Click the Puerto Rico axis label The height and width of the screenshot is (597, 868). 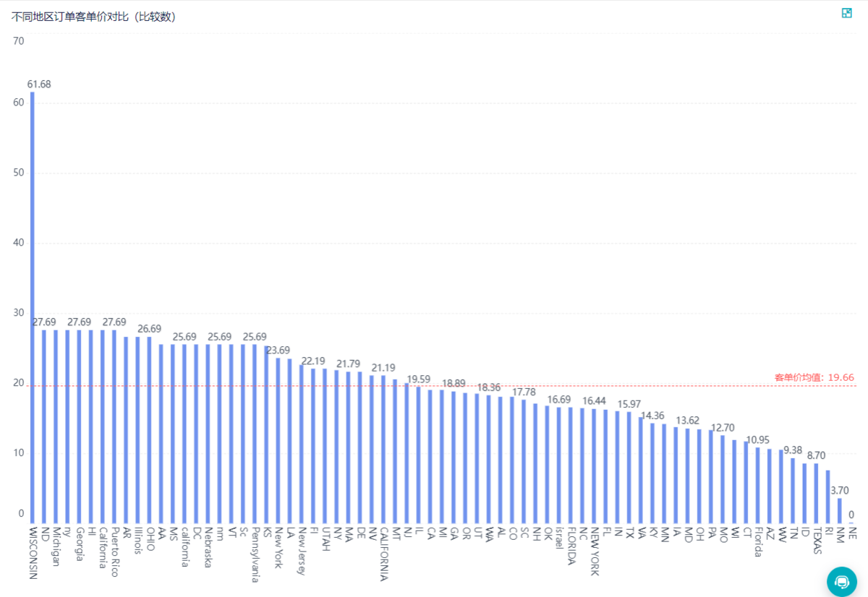114,551
